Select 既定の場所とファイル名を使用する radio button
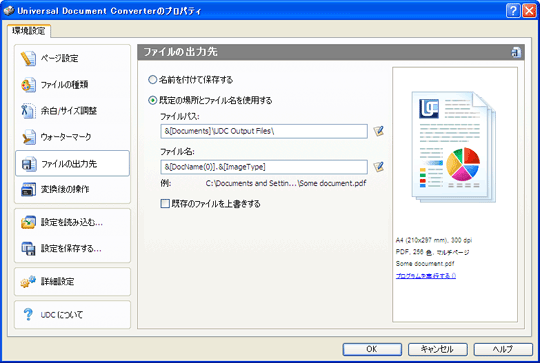This screenshot has height=363, width=540. point(153,101)
